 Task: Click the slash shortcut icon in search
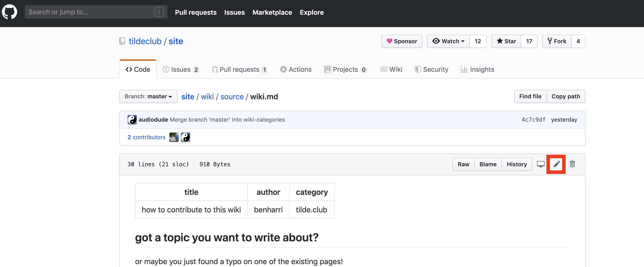point(159,12)
